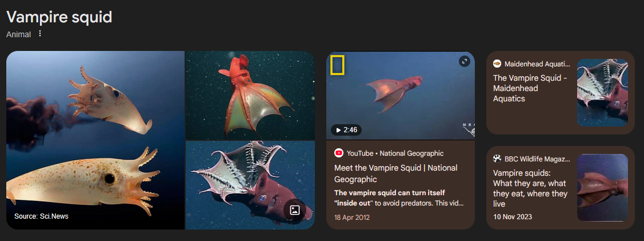Expand the National Geographic video to fullscreen
The image size is (644, 241).
464,61
